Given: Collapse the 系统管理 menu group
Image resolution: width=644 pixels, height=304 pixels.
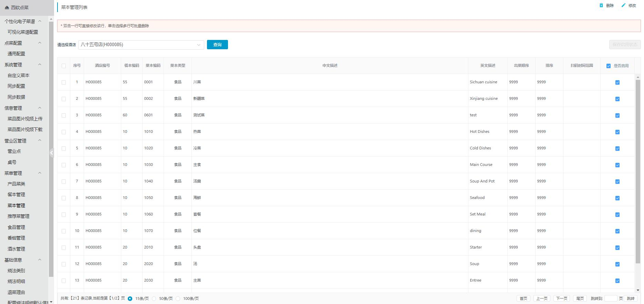Looking at the screenshot, I should tap(40, 64).
